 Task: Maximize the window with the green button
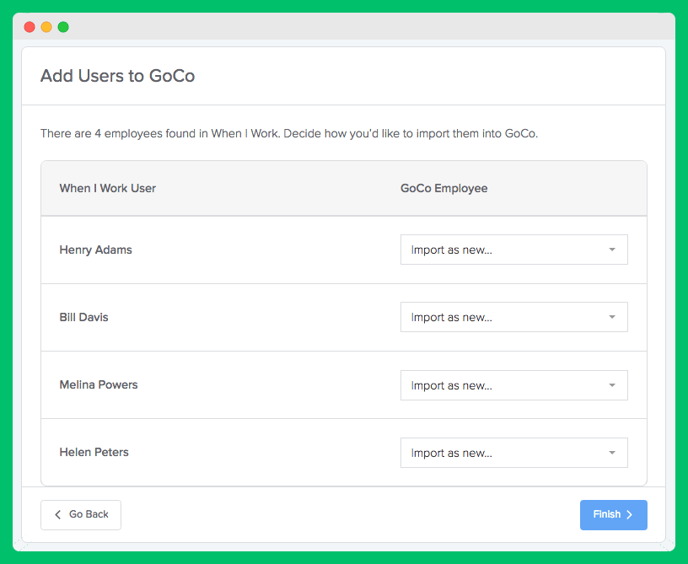pyautogui.click(x=63, y=27)
